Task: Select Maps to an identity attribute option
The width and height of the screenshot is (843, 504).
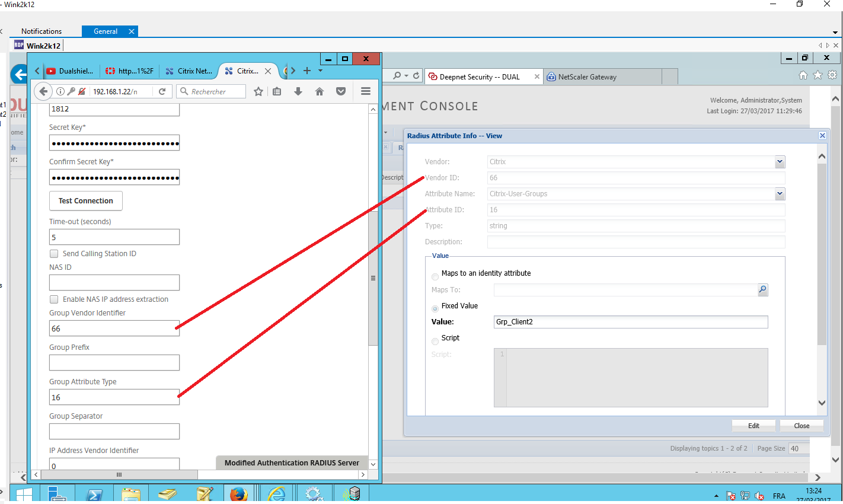Action: [x=435, y=276]
